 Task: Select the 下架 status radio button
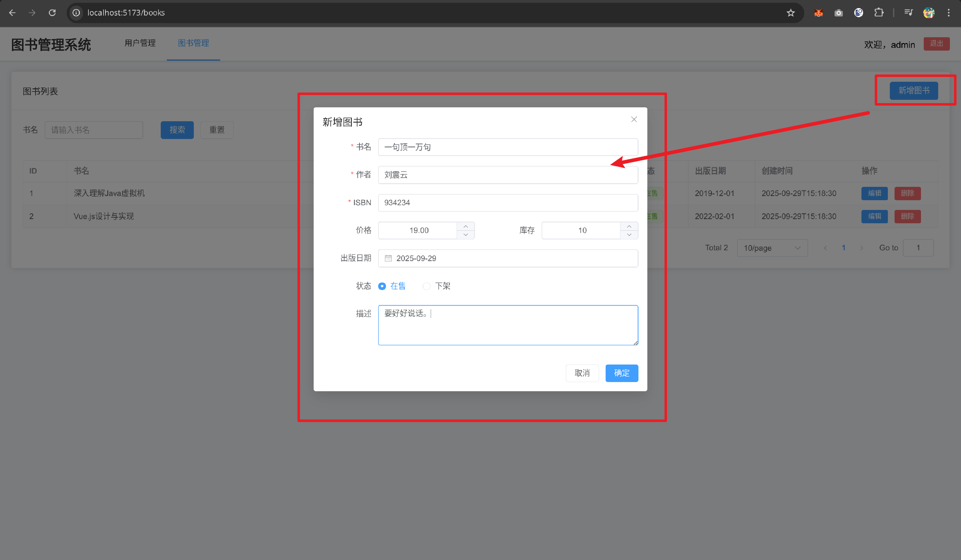click(427, 286)
